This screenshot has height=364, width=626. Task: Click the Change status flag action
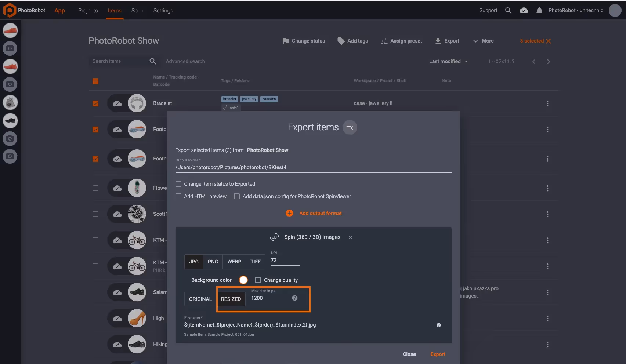pos(304,41)
